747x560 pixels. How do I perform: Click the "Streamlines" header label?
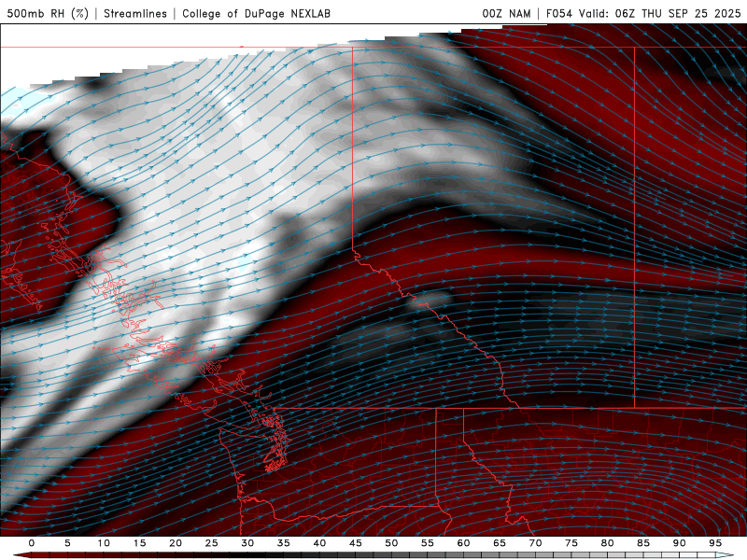(135, 13)
